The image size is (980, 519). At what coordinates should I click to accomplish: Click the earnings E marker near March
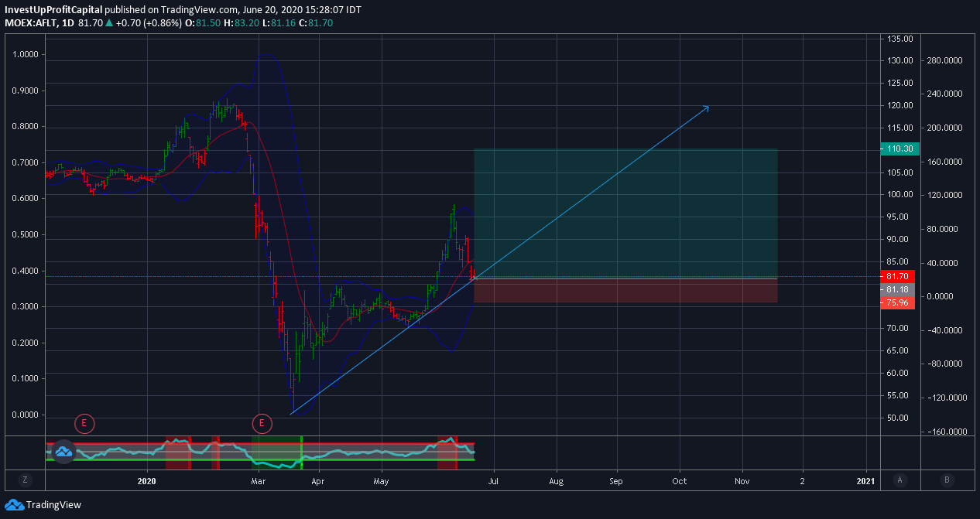262,423
